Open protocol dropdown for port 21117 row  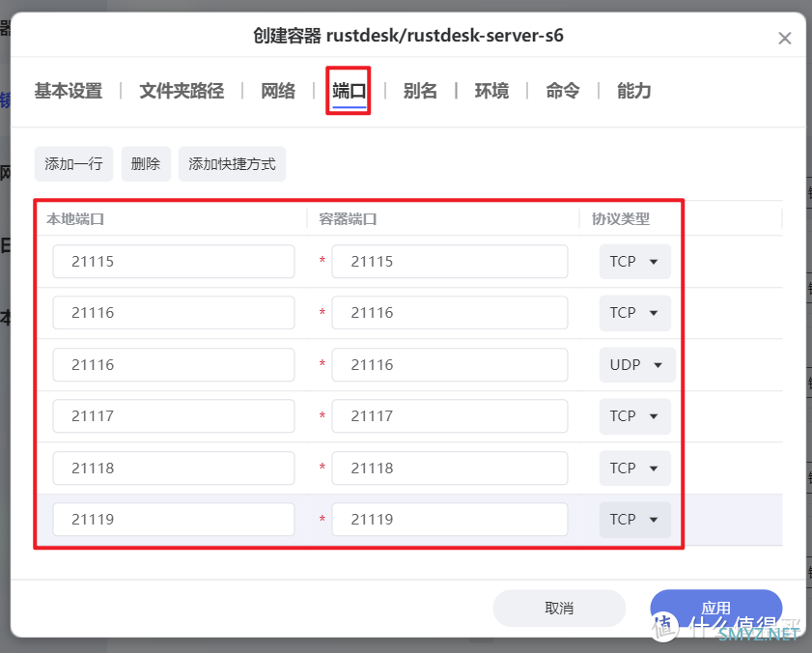[635, 415]
